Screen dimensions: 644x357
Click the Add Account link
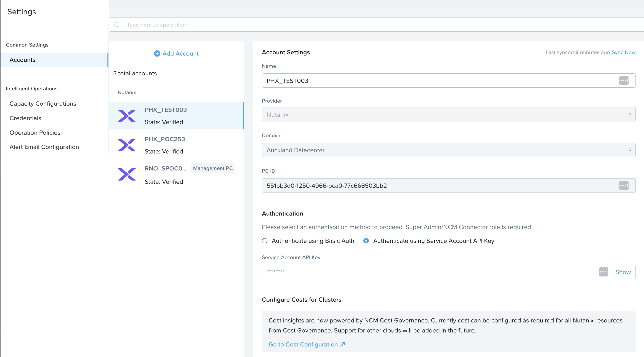176,54
